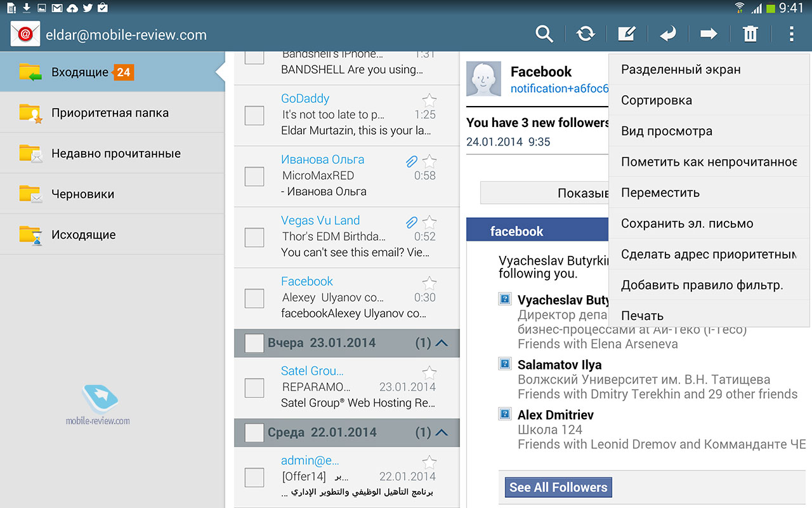Screen dimensions: 812x508
Task: Select all emails from Среда 22.01.2014
Action: tap(254, 432)
